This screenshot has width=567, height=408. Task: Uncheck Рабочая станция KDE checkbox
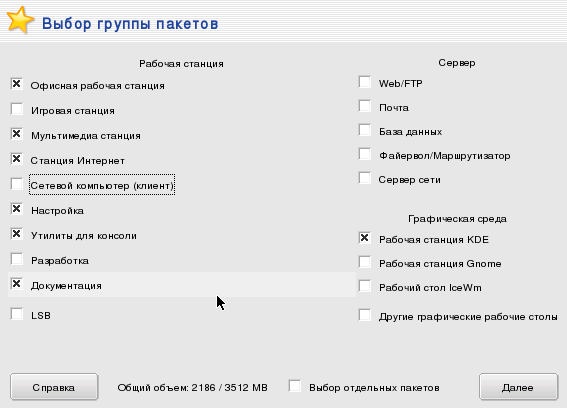pos(365,238)
